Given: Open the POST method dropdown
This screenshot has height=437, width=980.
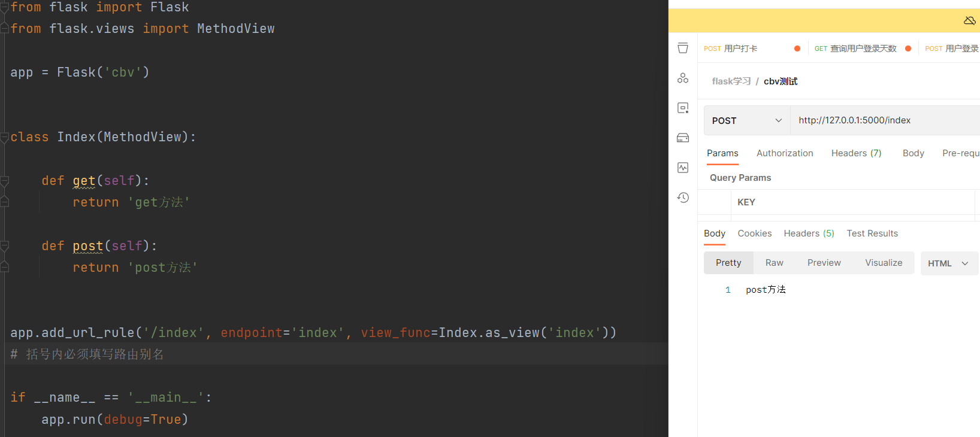Looking at the screenshot, I should 747,120.
